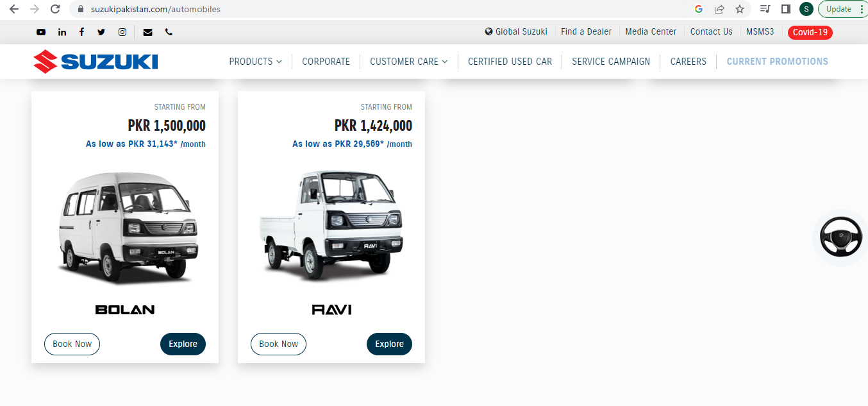Click the email envelope icon
Image resolution: width=868 pixels, height=406 pixels.
pos(147,32)
